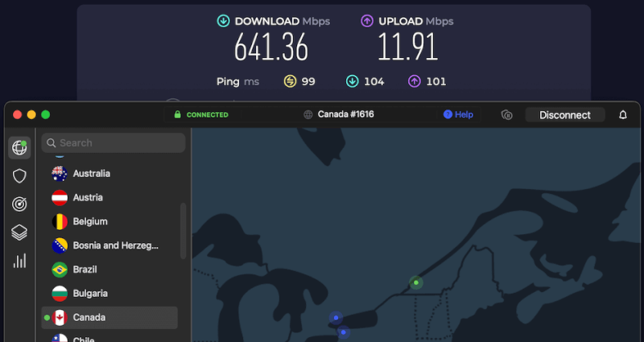This screenshot has height=342, width=644.
Task: Click the Austria flag icon
Action: point(60,197)
